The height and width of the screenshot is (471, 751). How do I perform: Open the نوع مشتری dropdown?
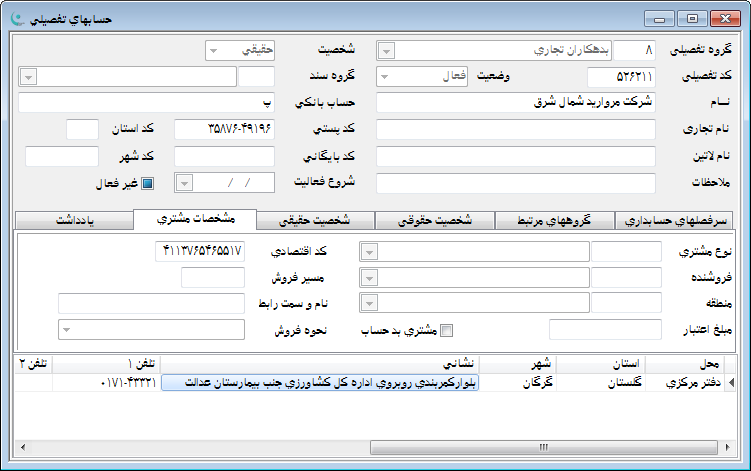pyautogui.click(x=368, y=252)
